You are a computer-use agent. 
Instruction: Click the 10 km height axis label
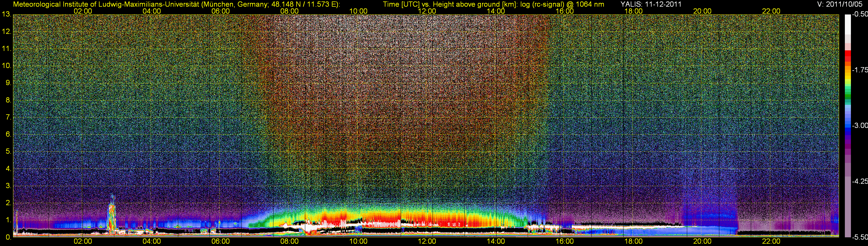pyautogui.click(x=6, y=66)
